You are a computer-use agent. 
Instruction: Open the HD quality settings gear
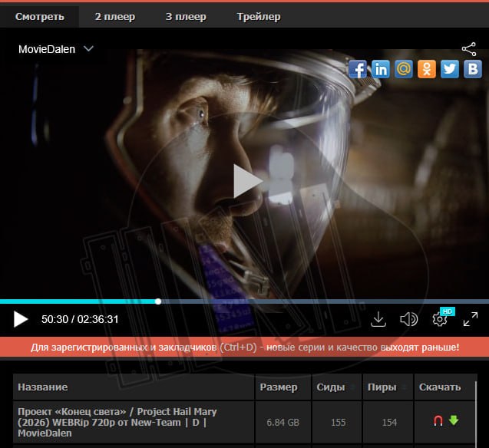[x=441, y=319]
